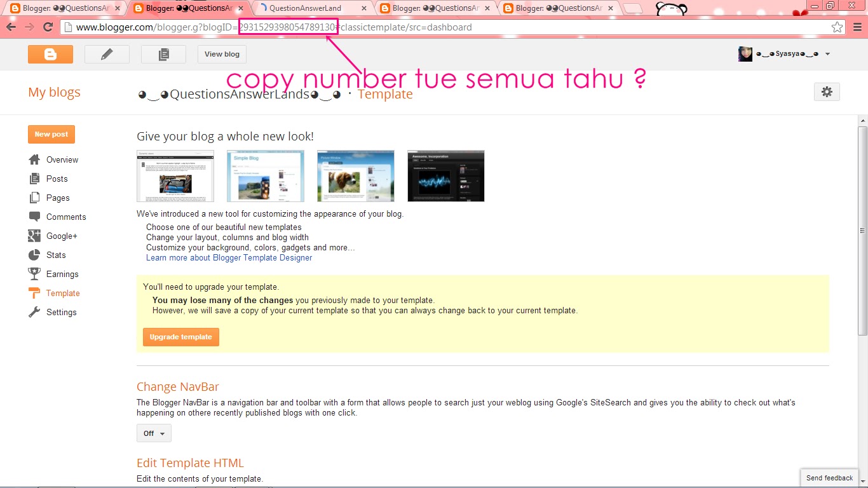
Task: Click the user profile avatar
Action: 745,54
